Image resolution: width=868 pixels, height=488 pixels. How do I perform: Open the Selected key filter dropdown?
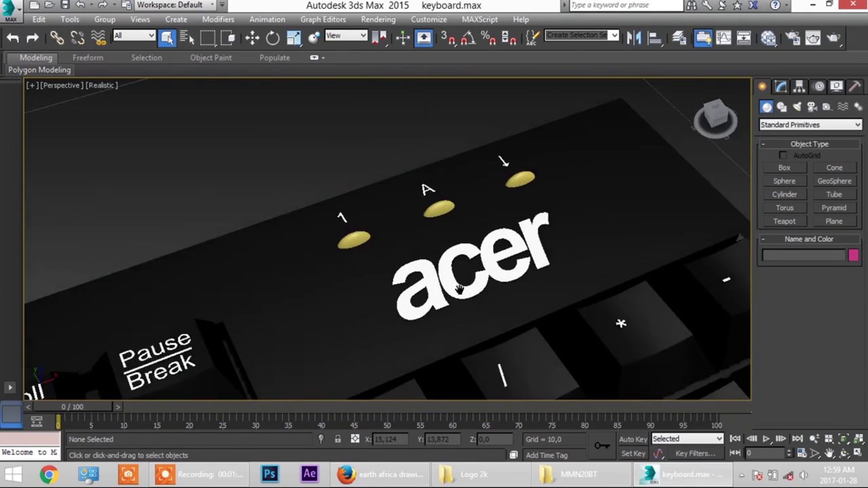click(x=687, y=439)
